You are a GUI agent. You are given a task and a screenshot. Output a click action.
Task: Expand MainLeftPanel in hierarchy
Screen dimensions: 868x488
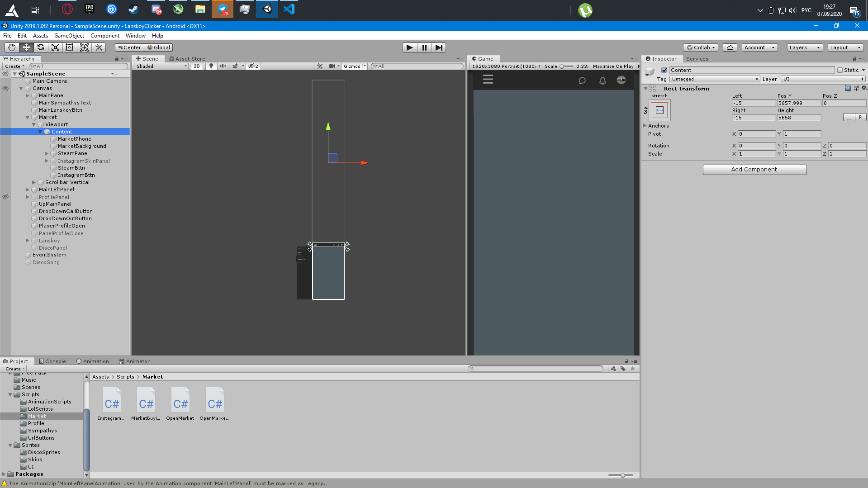(28, 190)
